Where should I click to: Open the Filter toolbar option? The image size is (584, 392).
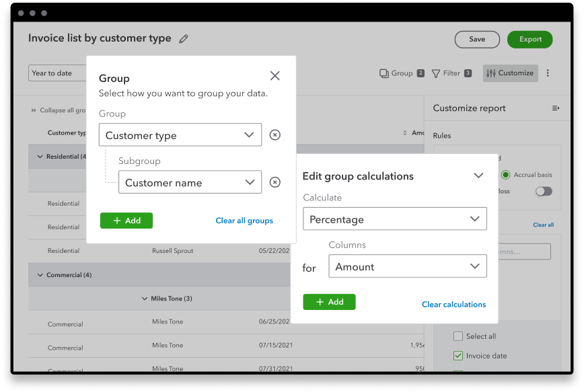coord(451,73)
